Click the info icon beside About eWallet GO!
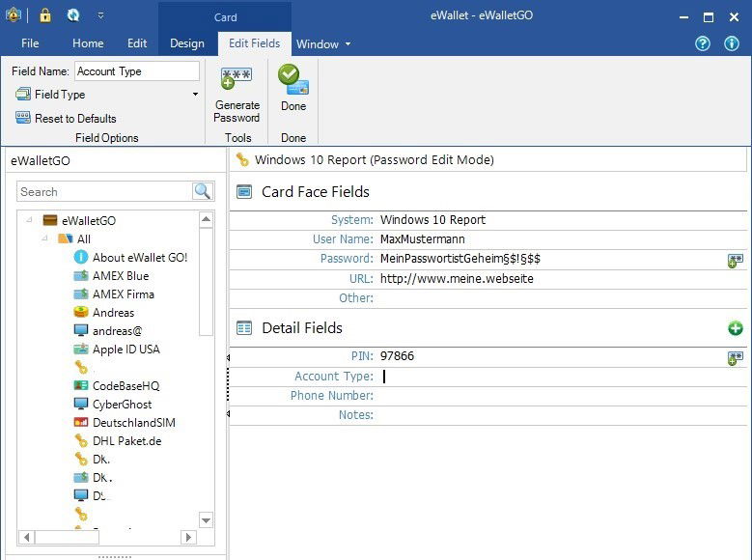Viewport: 752px width, 560px height. coord(81,257)
